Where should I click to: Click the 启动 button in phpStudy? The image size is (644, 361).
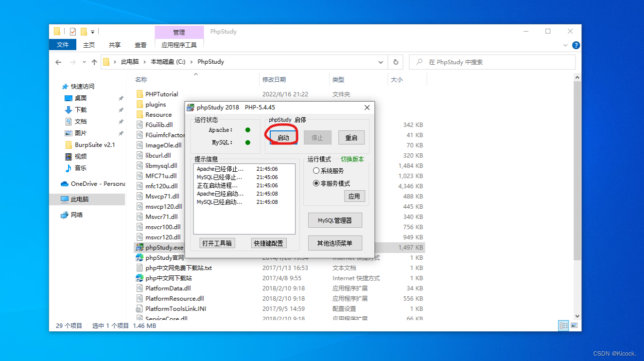click(283, 138)
